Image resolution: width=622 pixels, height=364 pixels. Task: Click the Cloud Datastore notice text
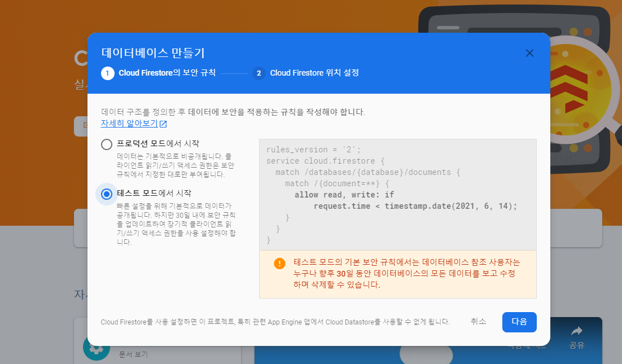[275, 322]
